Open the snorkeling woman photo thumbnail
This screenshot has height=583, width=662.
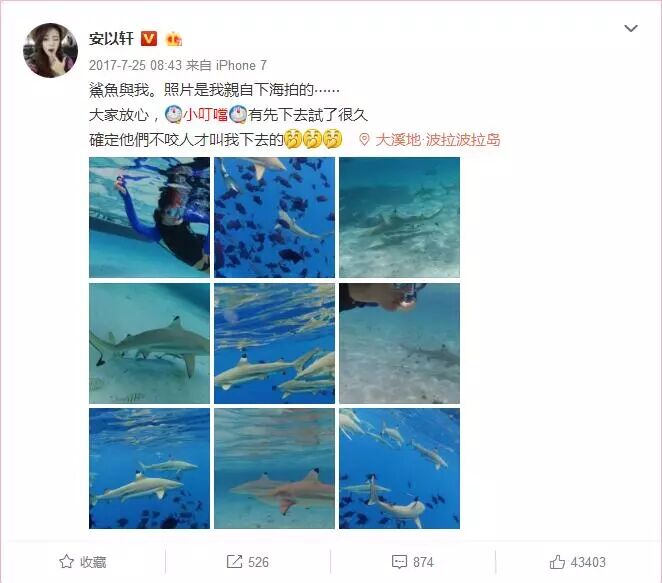[x=149, y=217]
